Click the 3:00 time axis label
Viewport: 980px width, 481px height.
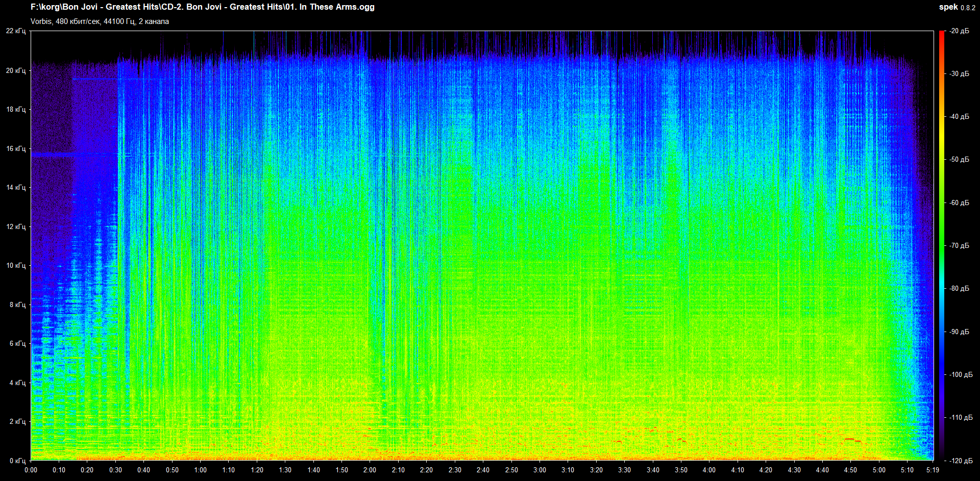[x=540, y=470]
